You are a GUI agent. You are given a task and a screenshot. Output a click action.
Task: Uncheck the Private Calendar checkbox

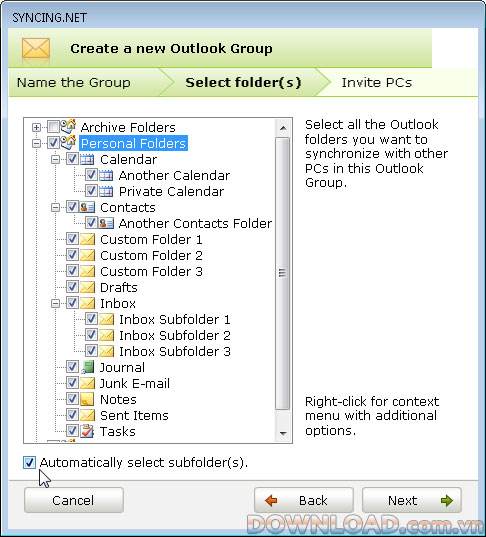click(91, 190)
